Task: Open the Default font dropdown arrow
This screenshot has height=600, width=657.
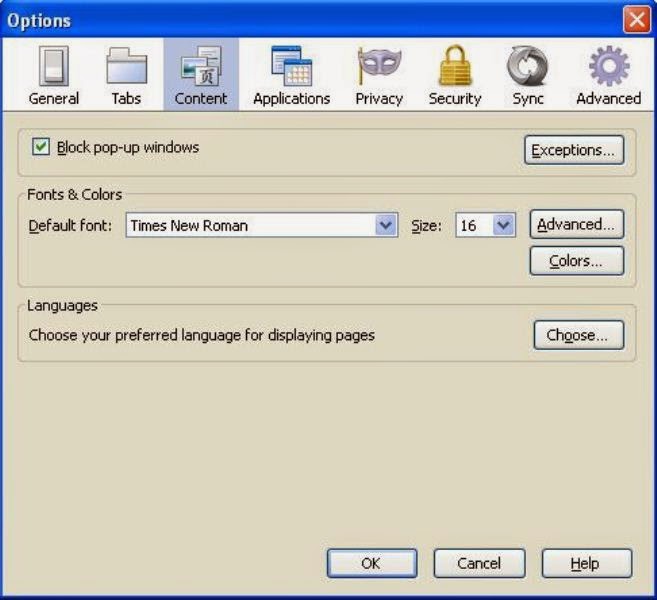Action: [386, 225]
